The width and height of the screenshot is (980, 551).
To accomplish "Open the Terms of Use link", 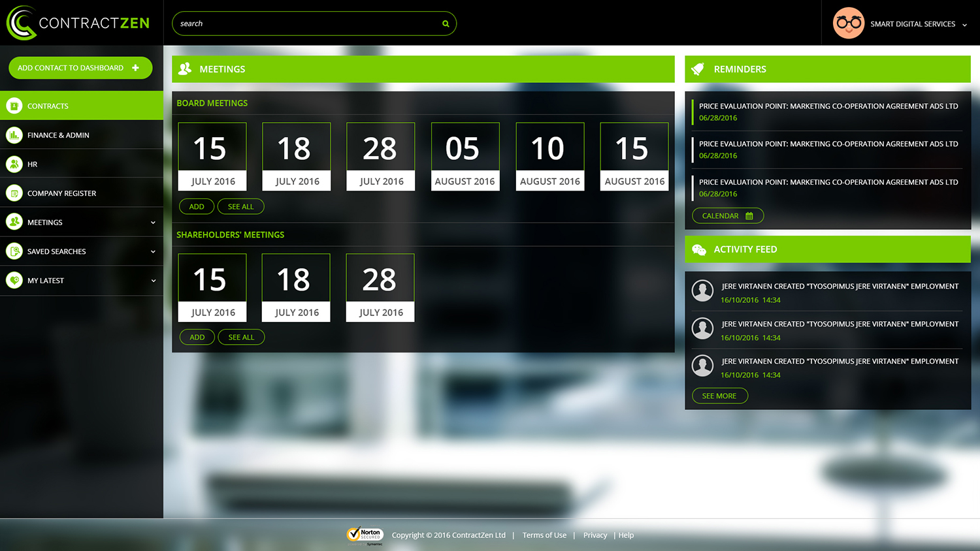I will tap(544, 535).
